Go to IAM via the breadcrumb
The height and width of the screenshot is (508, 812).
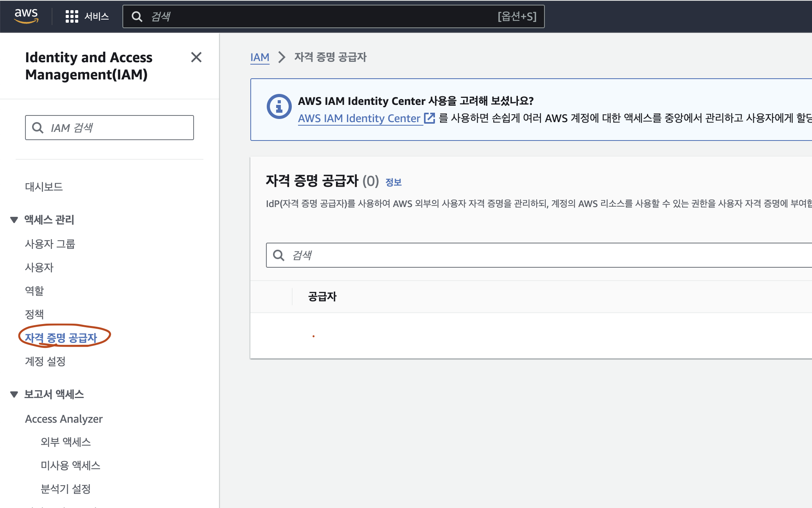tap(259, 57)
